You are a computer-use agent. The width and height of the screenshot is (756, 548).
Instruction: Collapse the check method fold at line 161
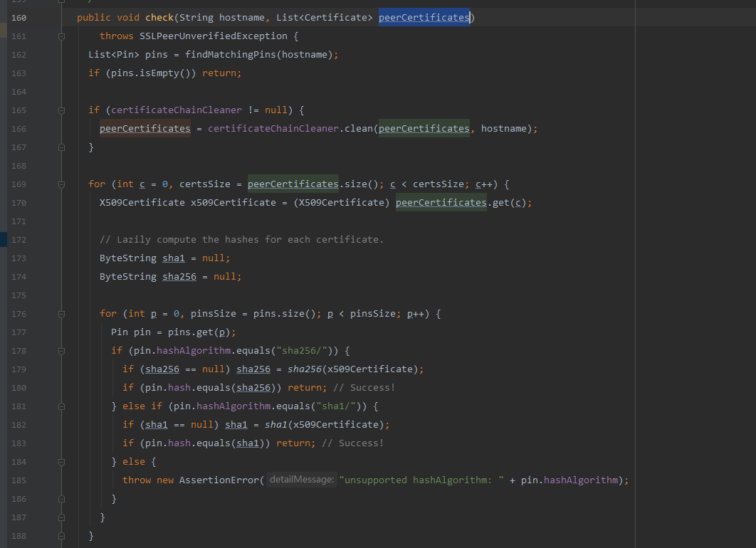tap(62, 36)
